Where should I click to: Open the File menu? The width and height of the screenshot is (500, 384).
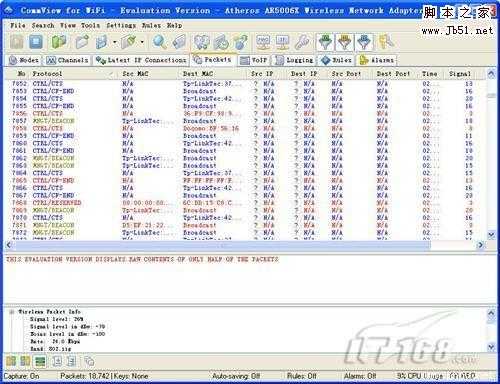point(18,25)
